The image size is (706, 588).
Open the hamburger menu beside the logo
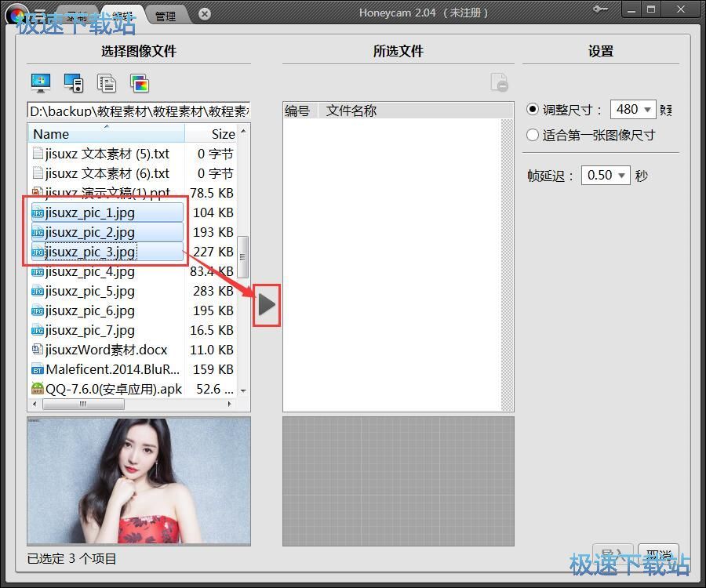(x=40, y=15)
